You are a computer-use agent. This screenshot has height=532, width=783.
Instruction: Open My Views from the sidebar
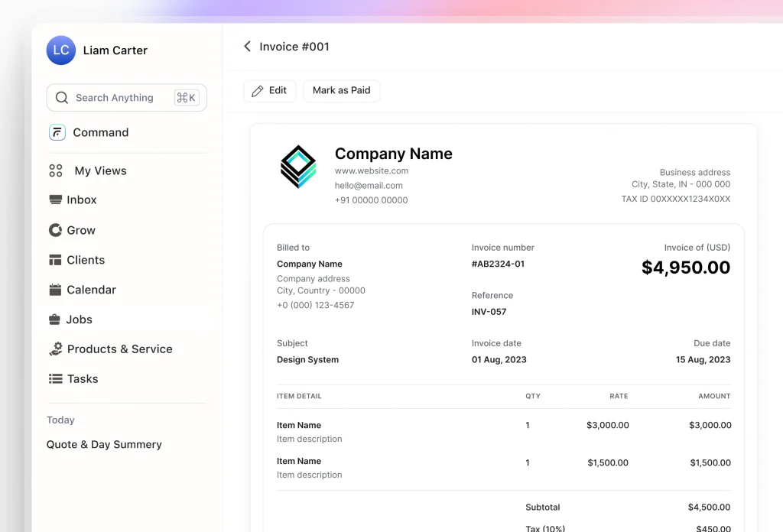(99, 170)
